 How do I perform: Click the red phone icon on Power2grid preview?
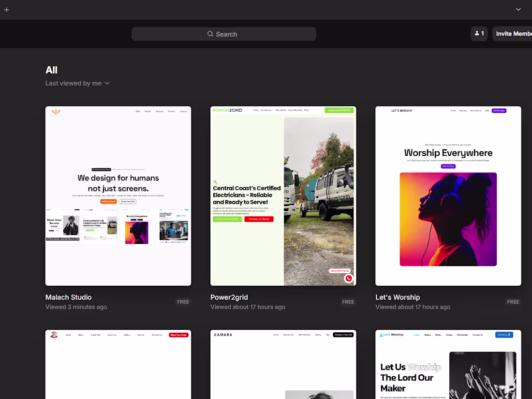point(349,278)
